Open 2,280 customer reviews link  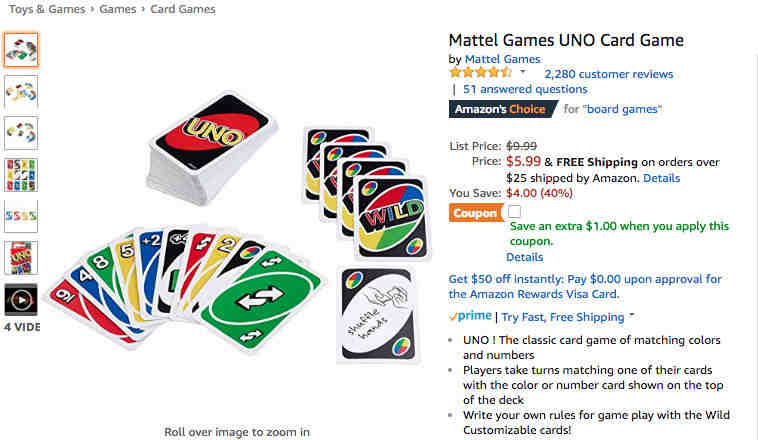tap(609, 74)
